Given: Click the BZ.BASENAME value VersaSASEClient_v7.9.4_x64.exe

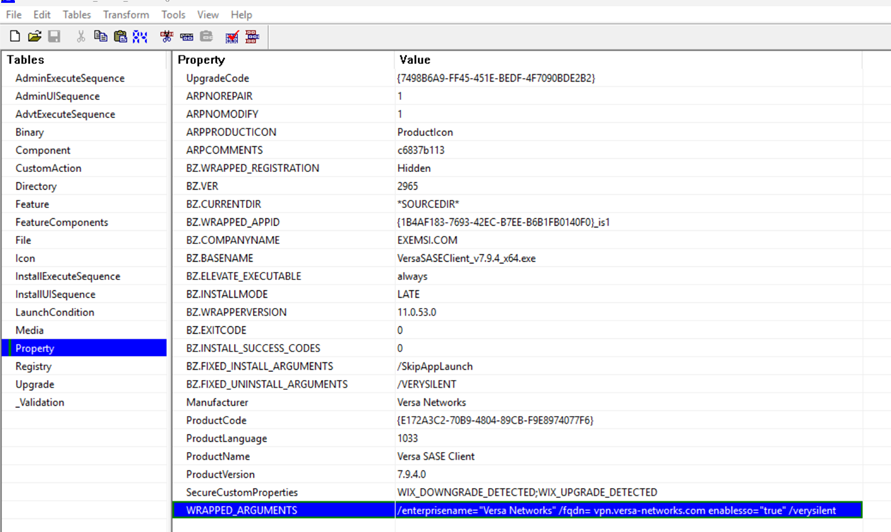Looking at the screenshot, I should 467,259.
